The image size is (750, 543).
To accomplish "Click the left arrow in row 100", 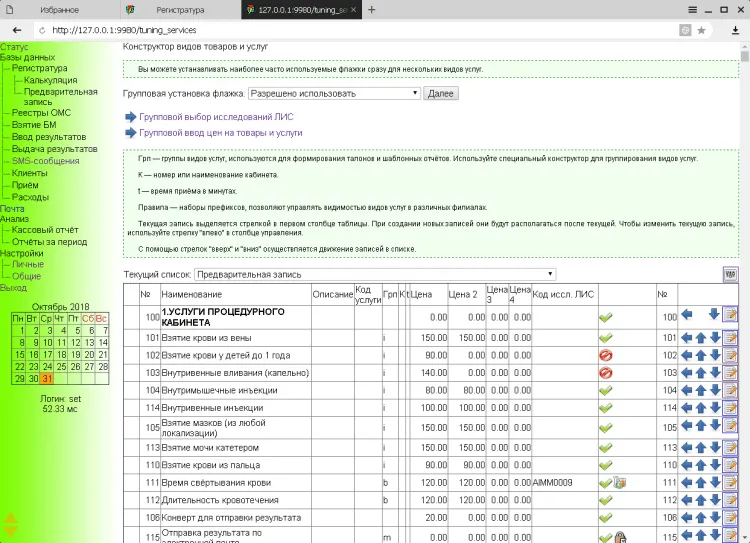I will point(686,314).
